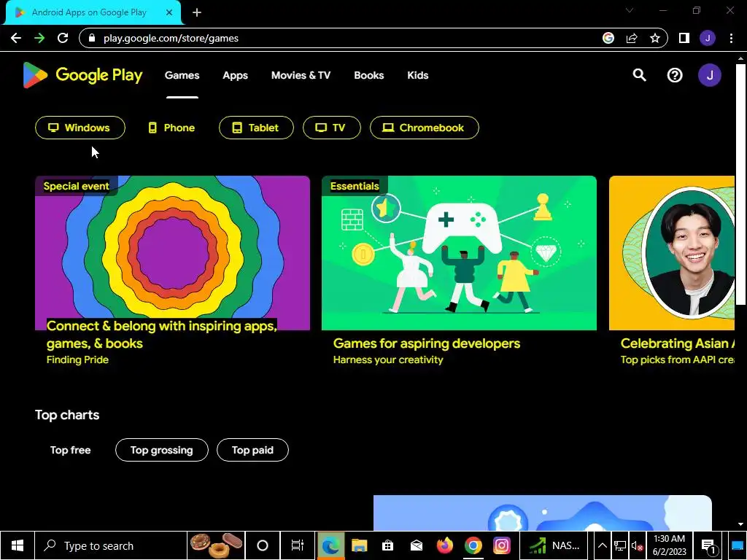747x560 pixels.
Task: Open the Windows Start menu
Action: pos(18,545)
